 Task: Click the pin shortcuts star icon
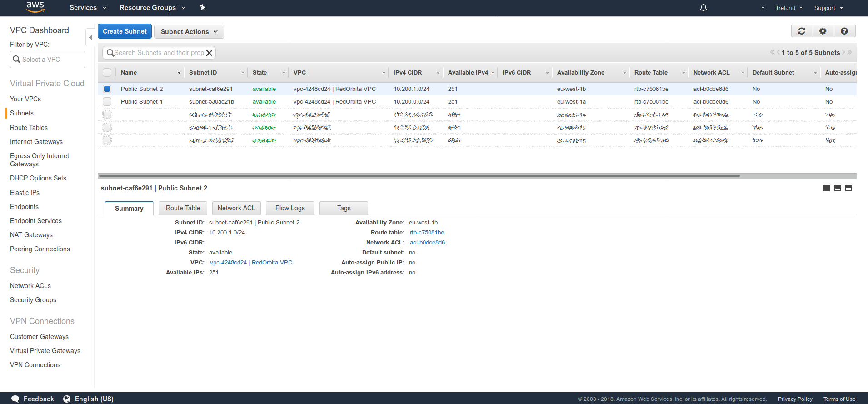[203, 7]
